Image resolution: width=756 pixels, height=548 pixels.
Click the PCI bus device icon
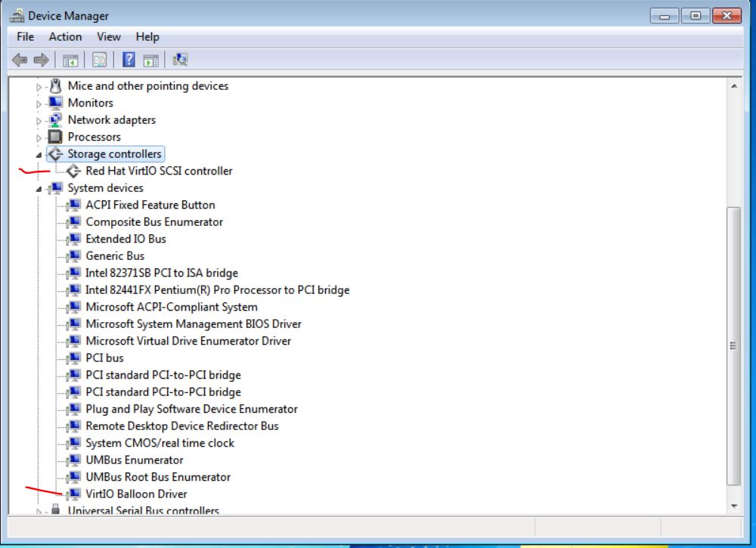pos(73,358)
